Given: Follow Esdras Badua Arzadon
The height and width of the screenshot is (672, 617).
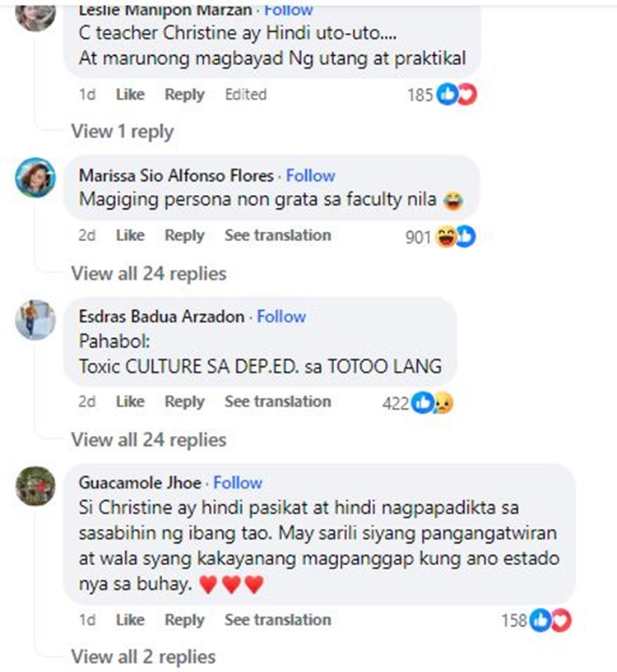Looking at the screenshot, I should (281, 317).
